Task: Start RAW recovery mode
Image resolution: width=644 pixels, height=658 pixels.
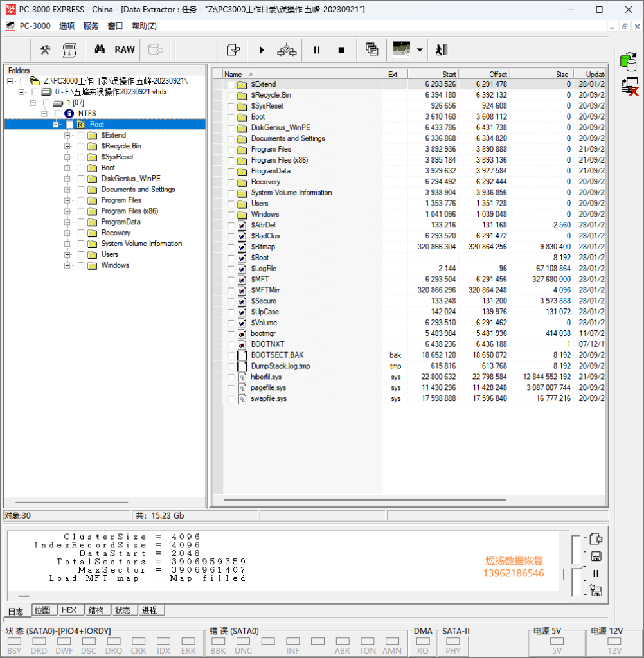Action: tap(125, 49)
